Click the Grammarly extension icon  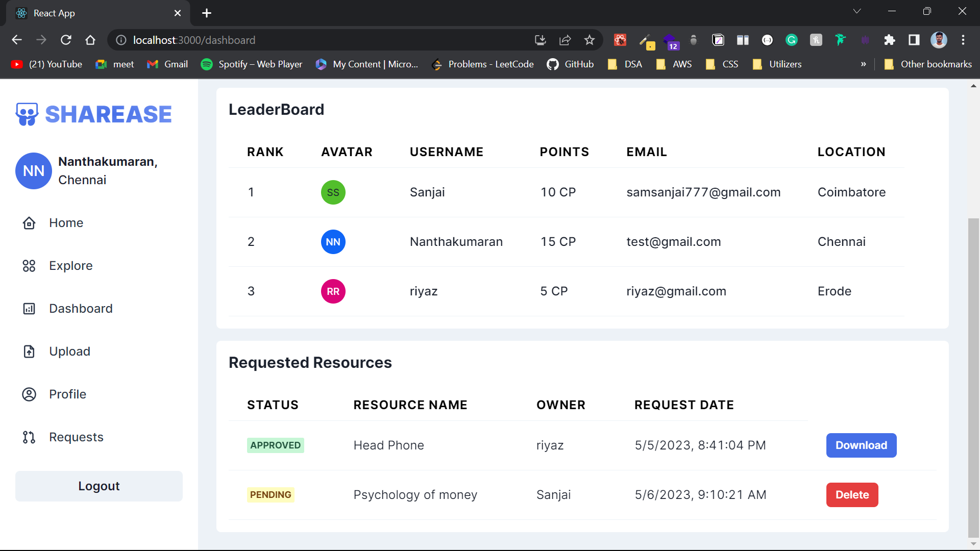(792, 40)
